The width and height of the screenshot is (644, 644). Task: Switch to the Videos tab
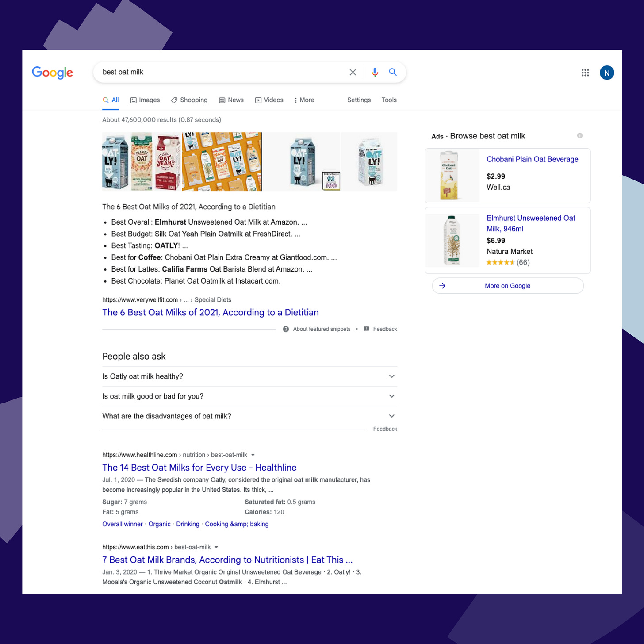pyautogui.click(x=269, y=100)
